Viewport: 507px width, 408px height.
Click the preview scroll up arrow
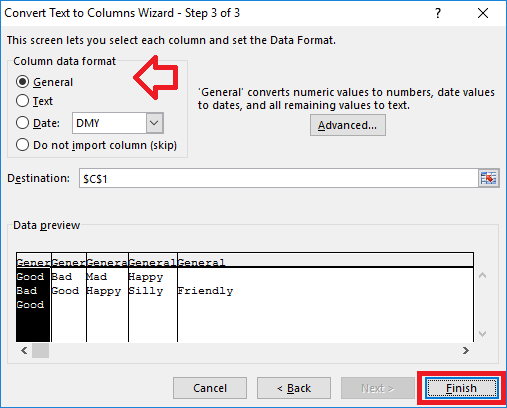pyautogui.click(x=482, y=275)
